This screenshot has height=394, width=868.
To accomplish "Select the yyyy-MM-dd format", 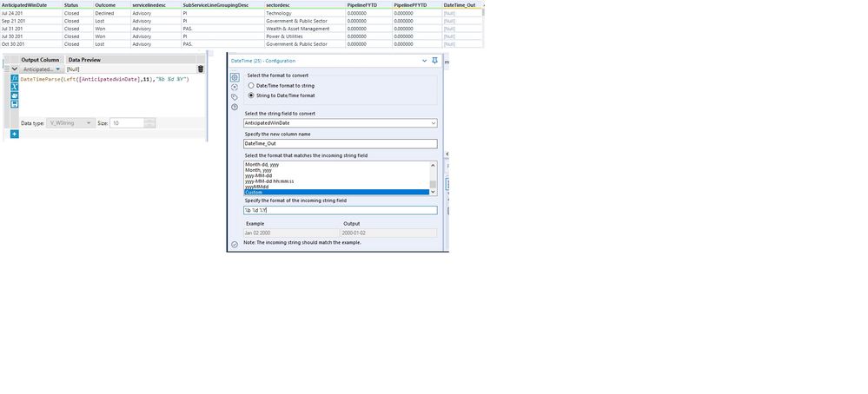I will coord(259,175).
